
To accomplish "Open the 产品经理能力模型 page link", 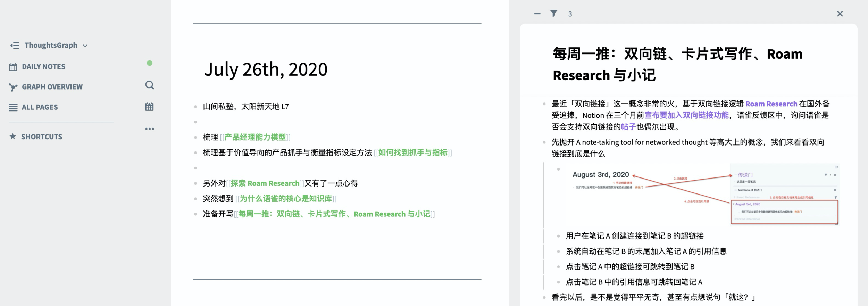I will 255,137.
